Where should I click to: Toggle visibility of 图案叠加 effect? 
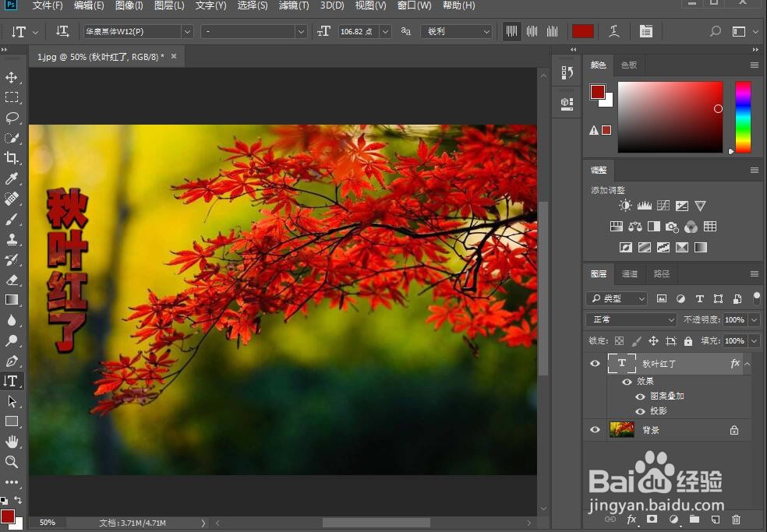[640, 396]
